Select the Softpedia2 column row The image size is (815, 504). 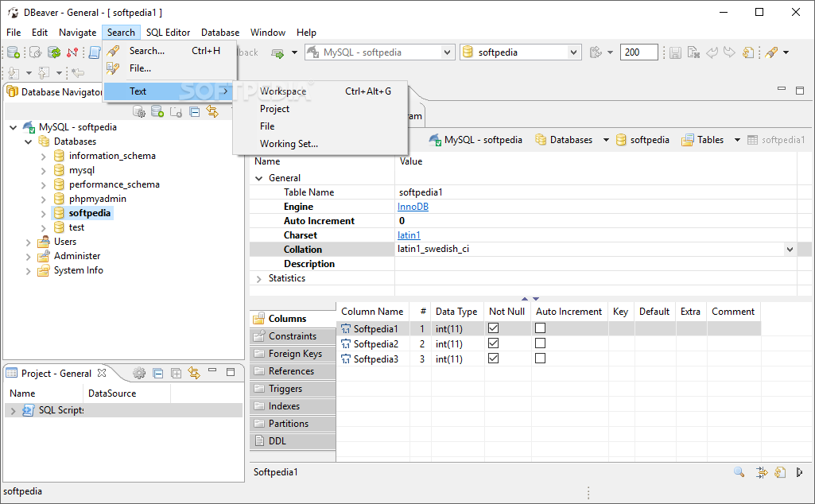pos(549,344)
